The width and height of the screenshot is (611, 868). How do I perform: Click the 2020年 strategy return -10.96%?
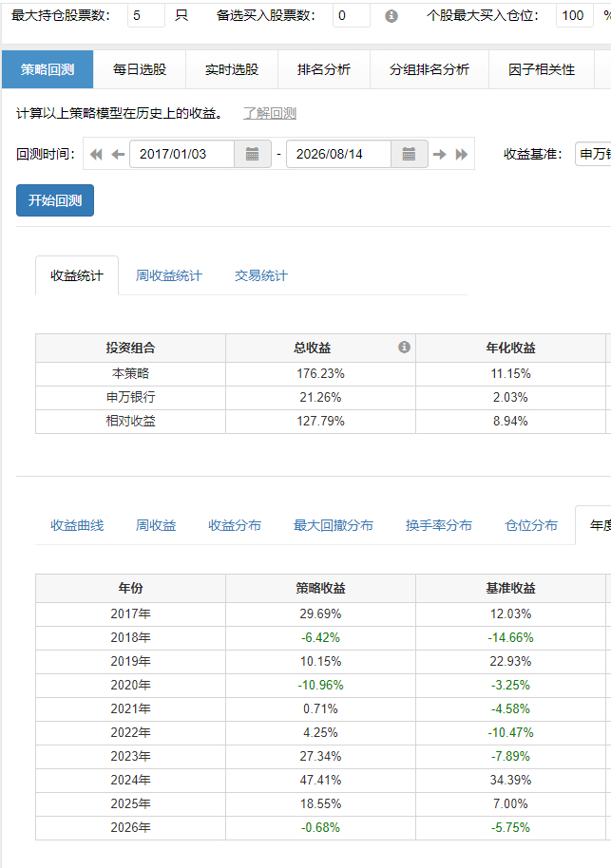[x=321, y=686]
